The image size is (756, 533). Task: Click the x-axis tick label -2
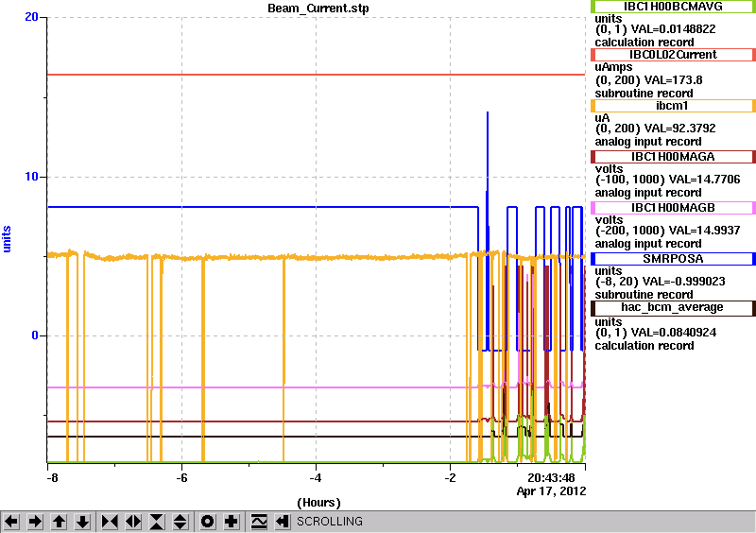click(450, 478)
